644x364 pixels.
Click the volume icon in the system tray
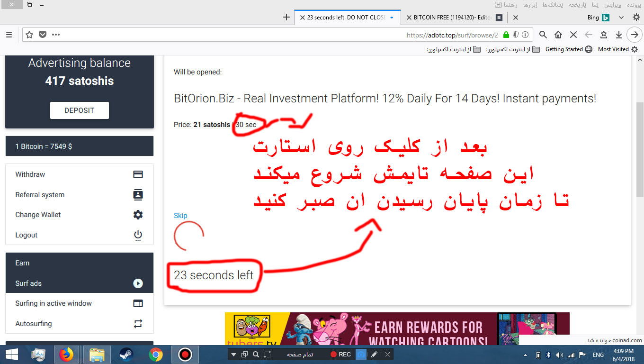click(x=560, y=355)
